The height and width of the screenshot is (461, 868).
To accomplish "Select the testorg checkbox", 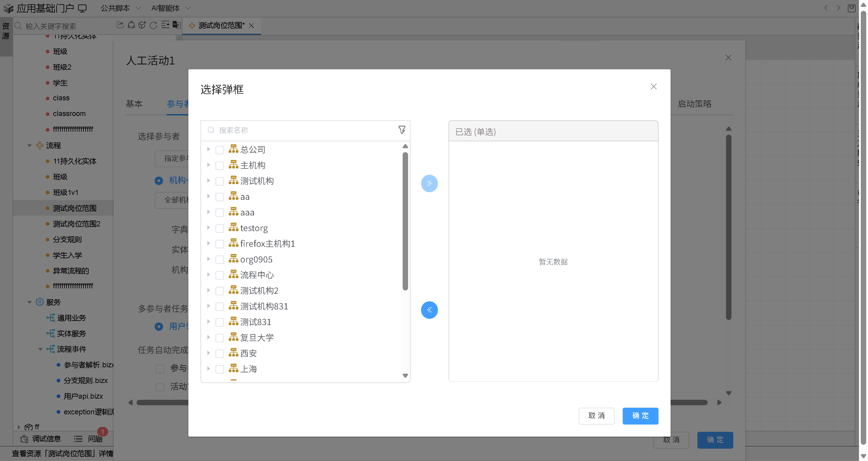I will 219,228.
